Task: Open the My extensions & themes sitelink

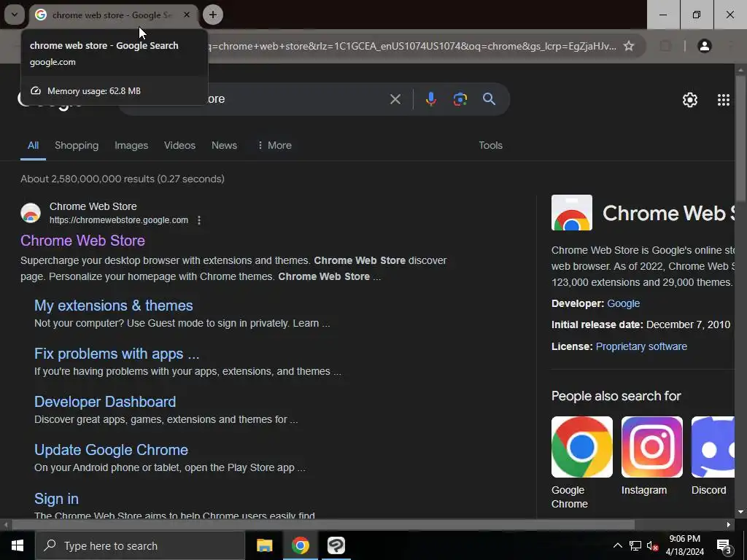Action: coord(113,306)
